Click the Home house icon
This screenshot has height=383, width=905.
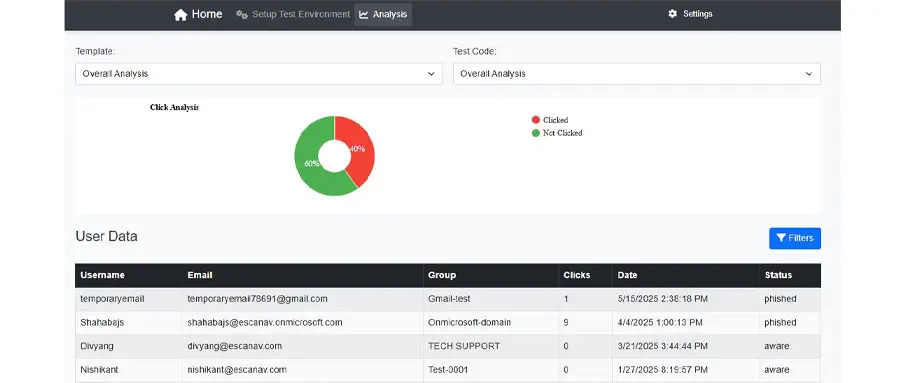[x=181, y=15]
